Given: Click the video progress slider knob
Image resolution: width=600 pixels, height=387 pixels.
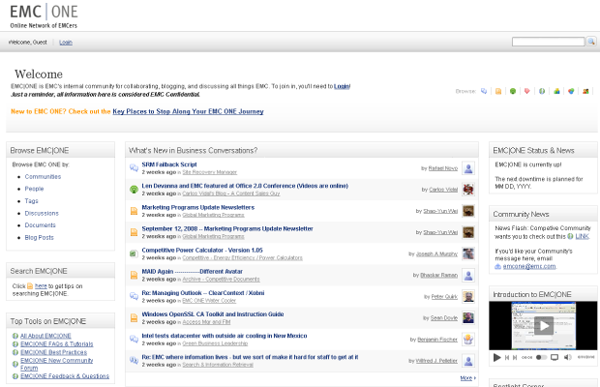Looking at the screenshot, I should (539, 358).
